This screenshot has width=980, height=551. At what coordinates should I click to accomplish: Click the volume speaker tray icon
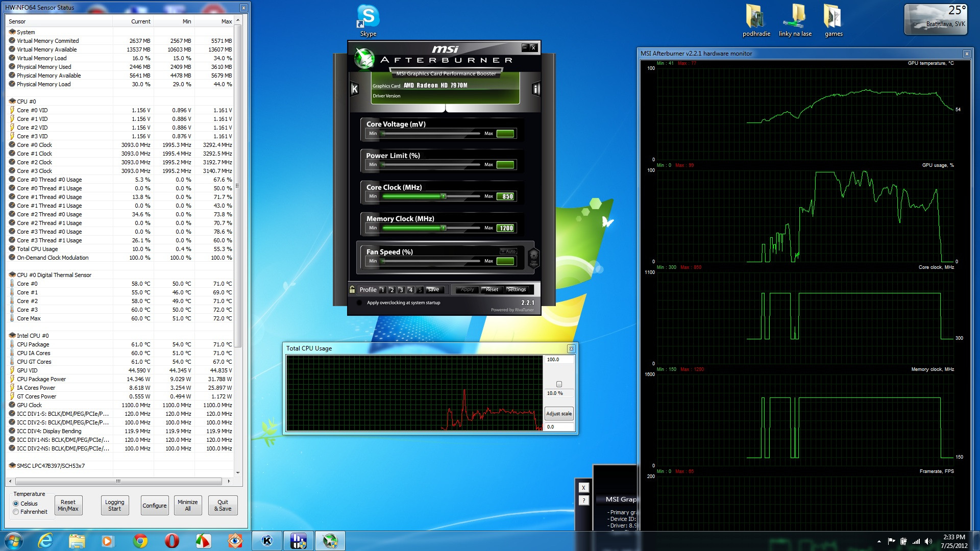coord(928,541)
